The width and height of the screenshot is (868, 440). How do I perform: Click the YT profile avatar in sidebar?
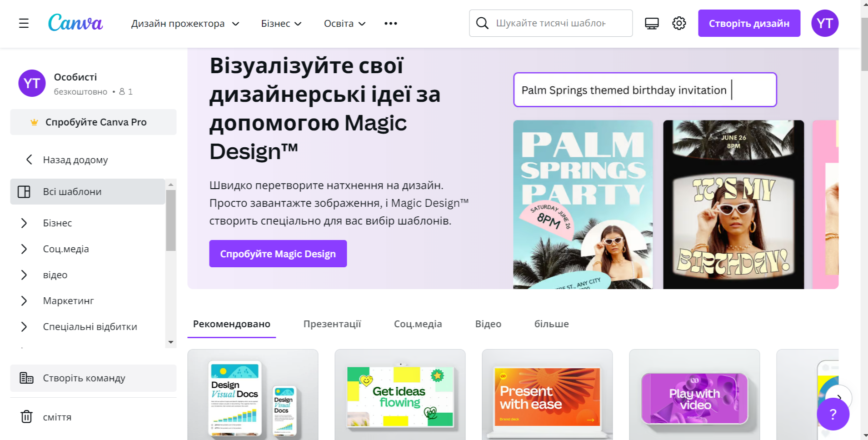tap(32, 83)
